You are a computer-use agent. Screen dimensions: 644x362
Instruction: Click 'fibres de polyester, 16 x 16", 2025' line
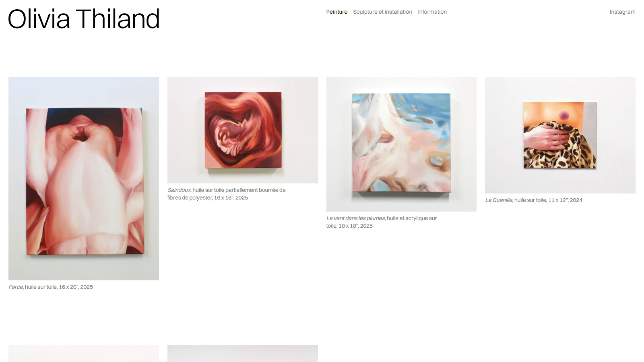(x=208, y=197)
